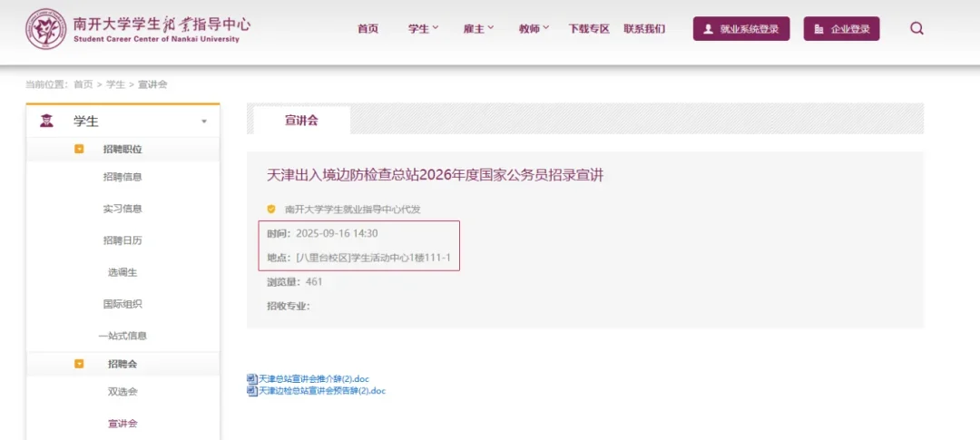This screenshot has width=980, height=440.
Task: Open the search magnifier icon
Action: [916, 29]
